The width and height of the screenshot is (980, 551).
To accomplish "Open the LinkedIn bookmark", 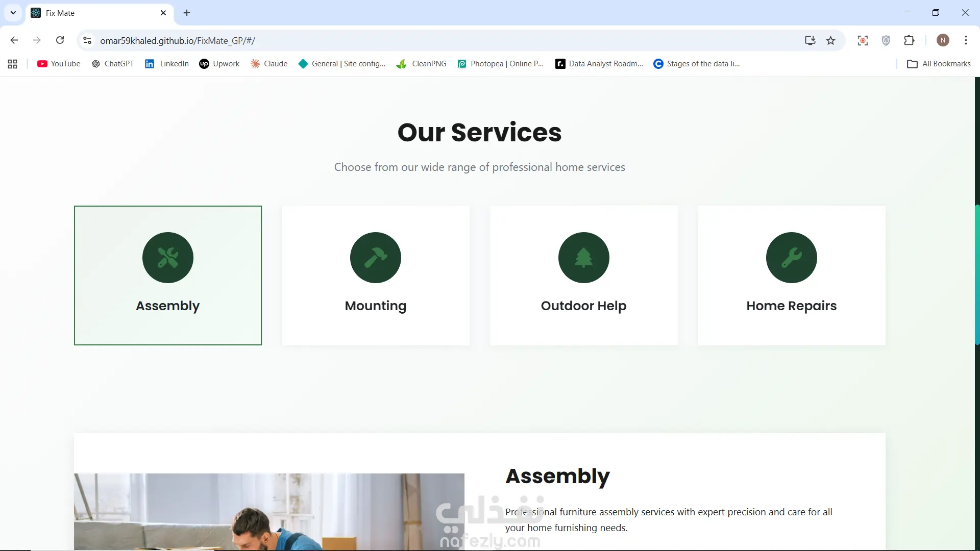I will pos(167,64).
